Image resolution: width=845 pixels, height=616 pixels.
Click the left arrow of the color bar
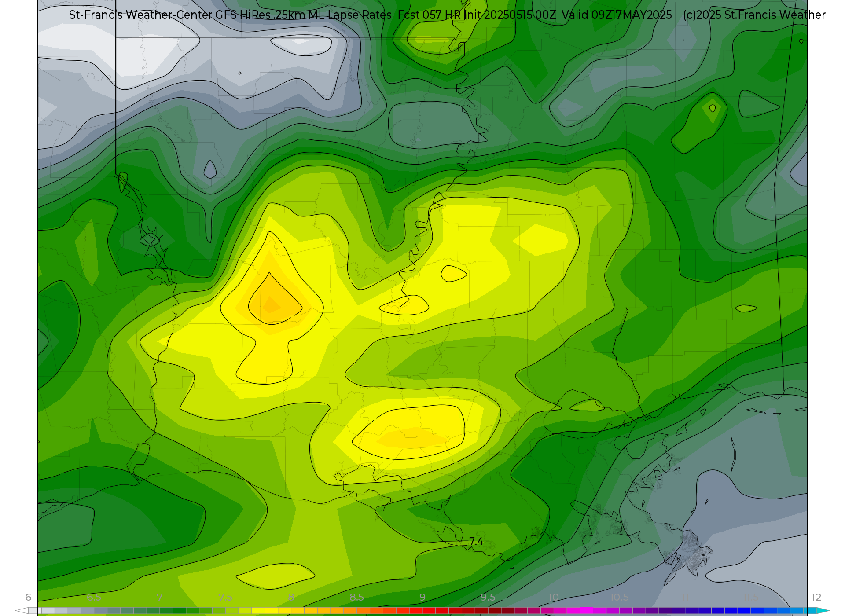tap(22, 611)
